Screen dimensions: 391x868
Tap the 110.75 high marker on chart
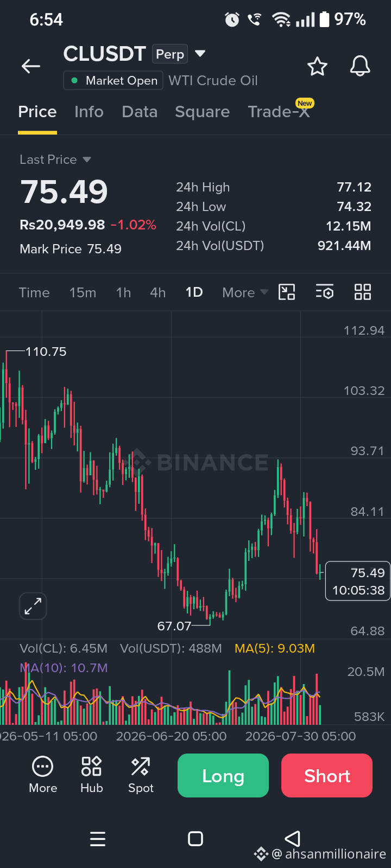click(x=46, y=352)
